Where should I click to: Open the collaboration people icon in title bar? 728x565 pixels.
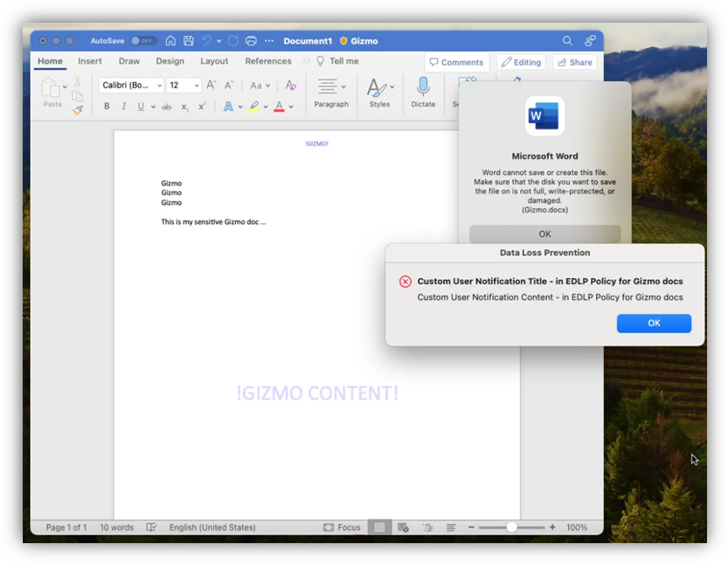(590, 41)
